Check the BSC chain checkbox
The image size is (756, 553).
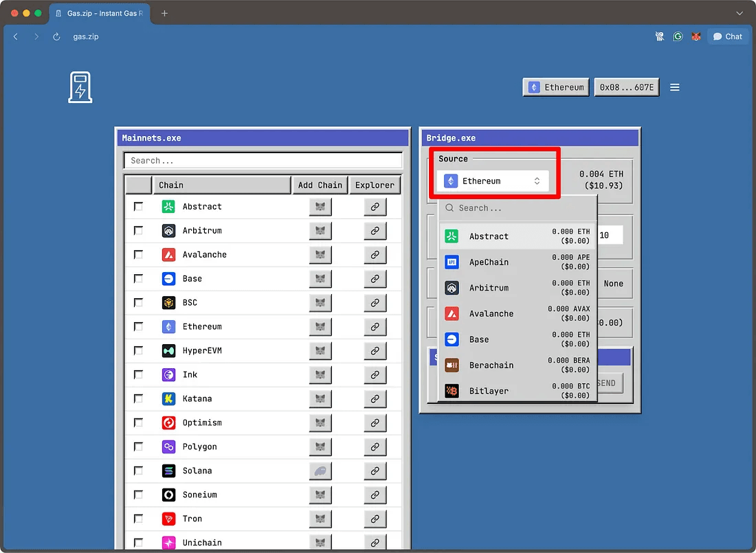pyautogui.click(x=138, y=302)
